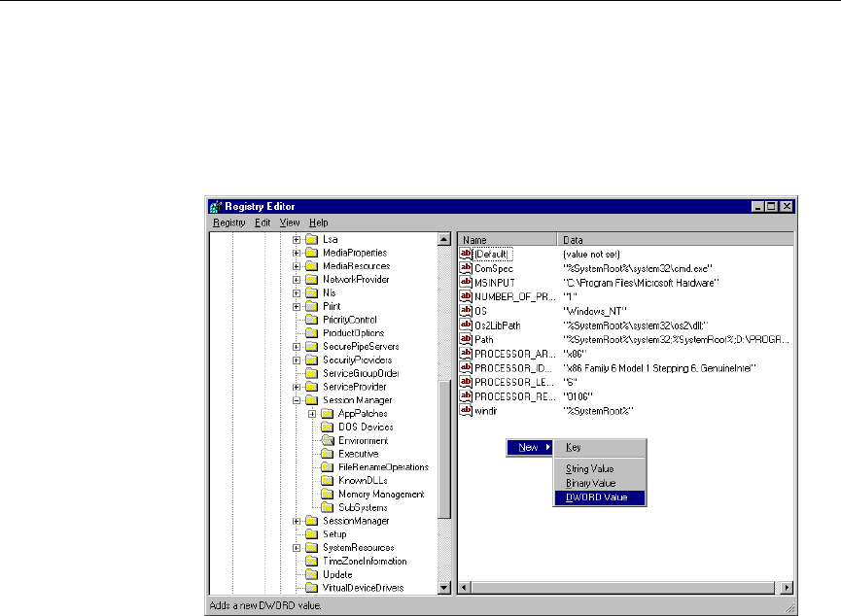Expand the MediaResources key
This screenshot has height=616, width=841.
(297, 266)
